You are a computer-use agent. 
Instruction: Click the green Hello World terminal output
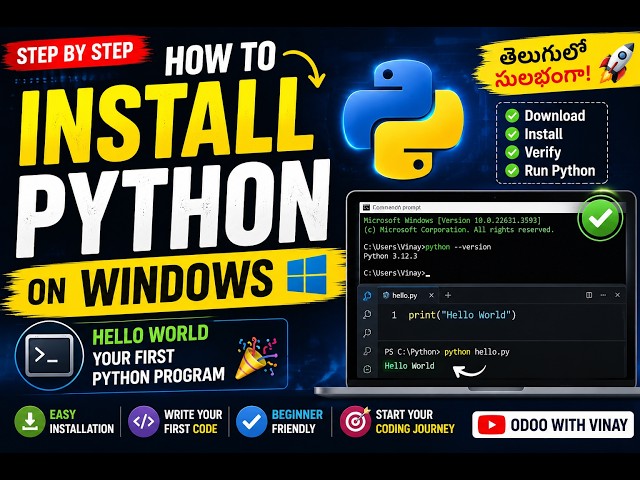pos(409,366)
